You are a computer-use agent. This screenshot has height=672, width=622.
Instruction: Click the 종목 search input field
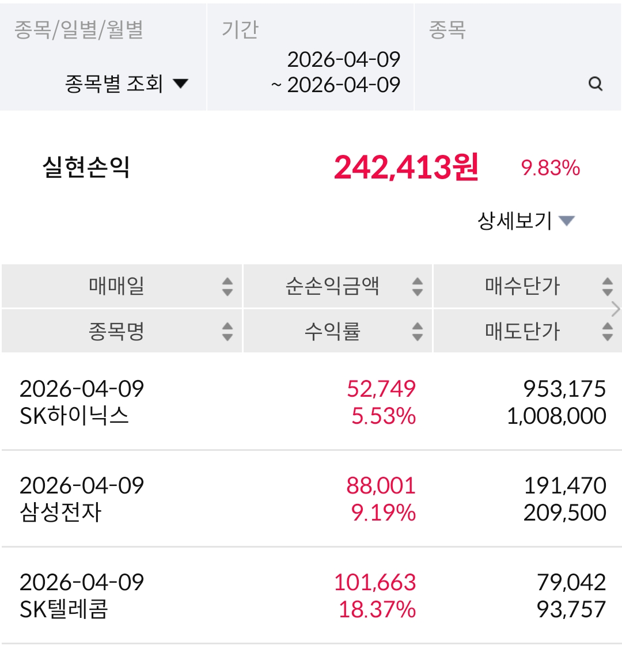507,84
